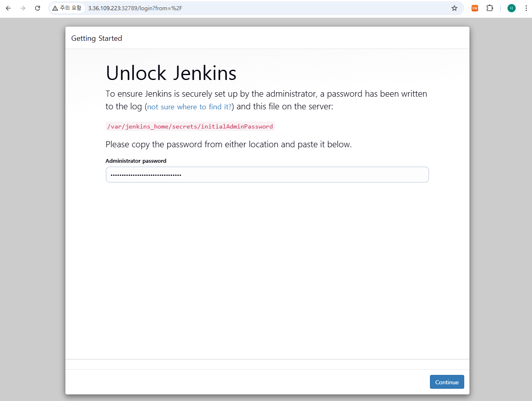The height and width of the screenshot is (401, 532).
Task: Click the 'Please copy the password' instruction text
Action: coord(229,144)
